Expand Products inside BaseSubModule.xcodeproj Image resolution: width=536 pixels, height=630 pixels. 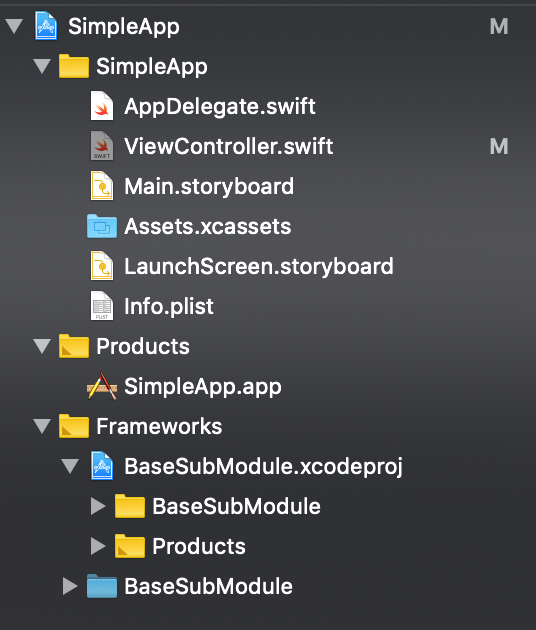click(98, 546)
